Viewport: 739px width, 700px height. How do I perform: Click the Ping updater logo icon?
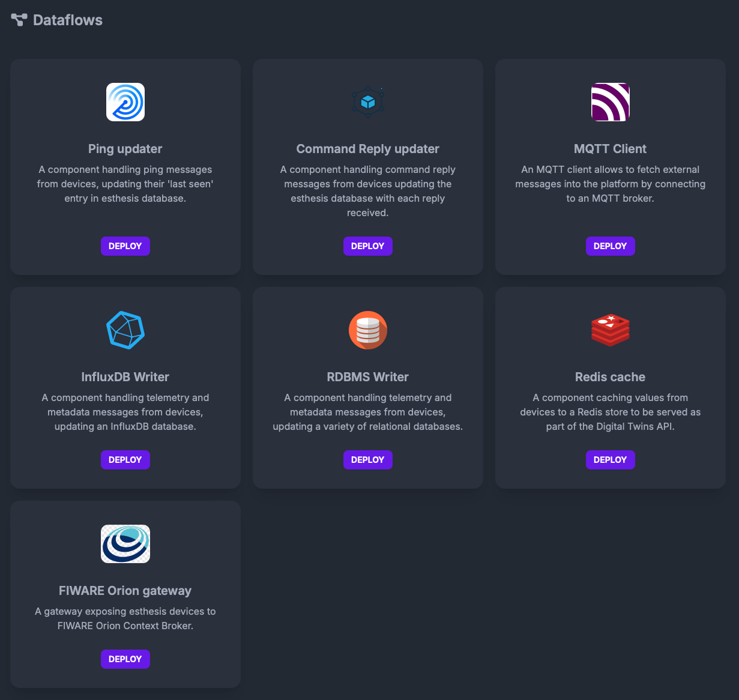125,102
